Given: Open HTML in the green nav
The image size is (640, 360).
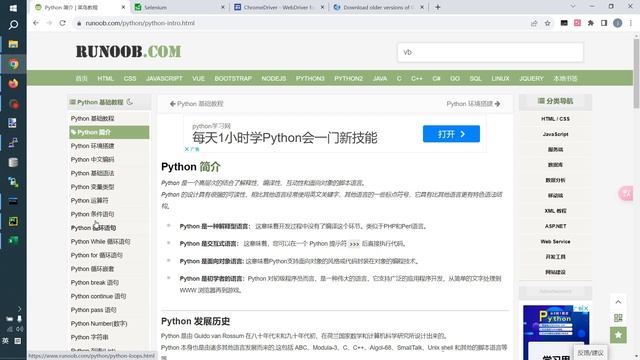Looking at the screenshot, I should (x=105, y=78).
